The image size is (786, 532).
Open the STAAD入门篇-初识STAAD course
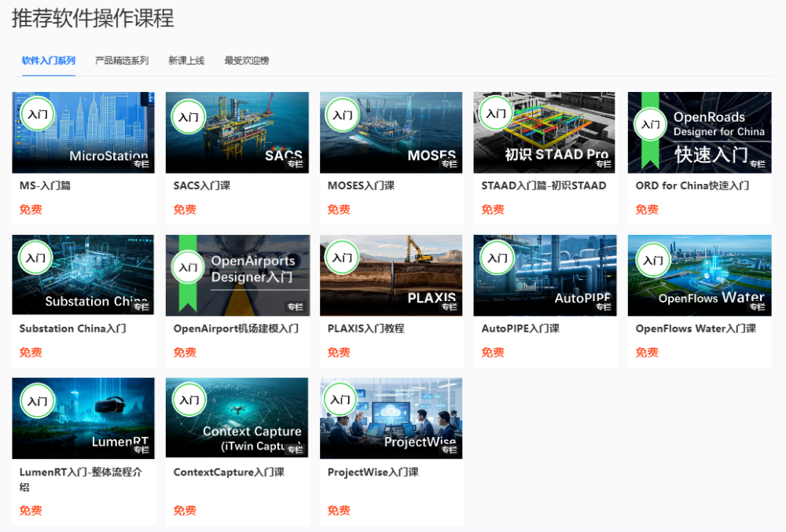[x=545, y=132]
